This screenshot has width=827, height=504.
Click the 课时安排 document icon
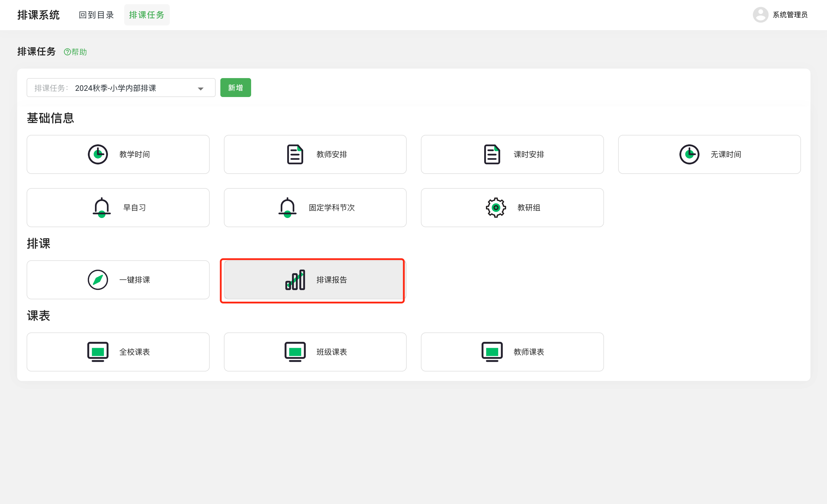point(492,154)
